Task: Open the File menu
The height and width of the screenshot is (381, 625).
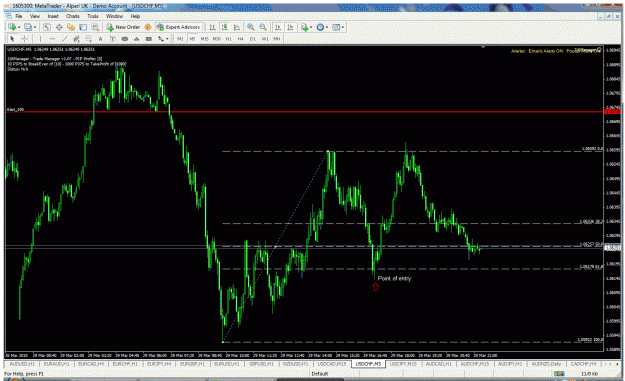Action: (x=18, y=16)
